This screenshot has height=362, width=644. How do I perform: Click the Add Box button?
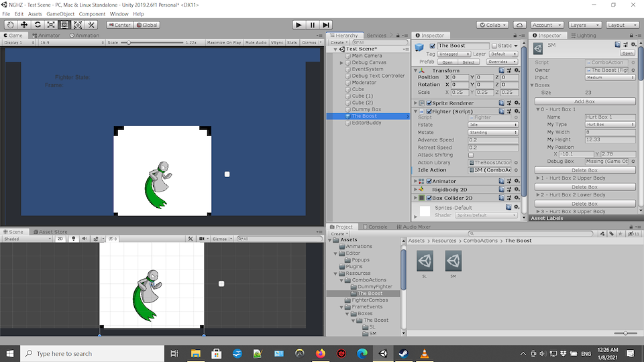tap(584, 101)
